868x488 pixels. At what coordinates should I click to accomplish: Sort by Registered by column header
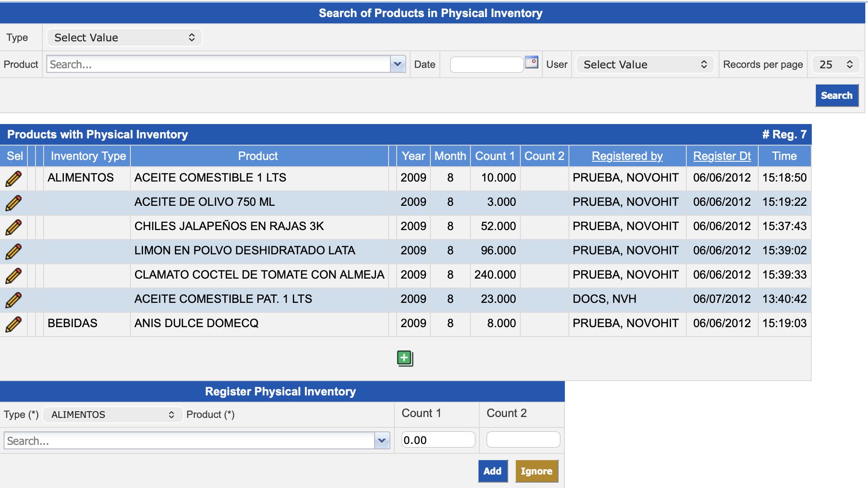627,156
